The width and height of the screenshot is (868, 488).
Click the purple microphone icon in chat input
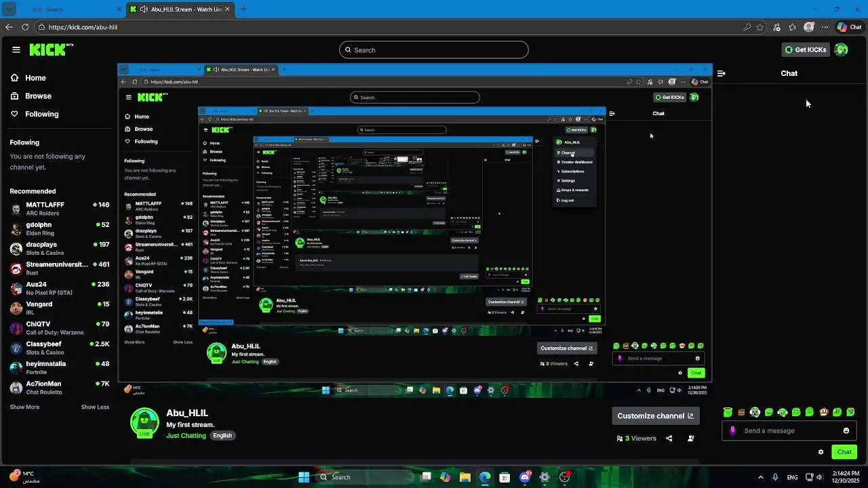tap(732, 430)
